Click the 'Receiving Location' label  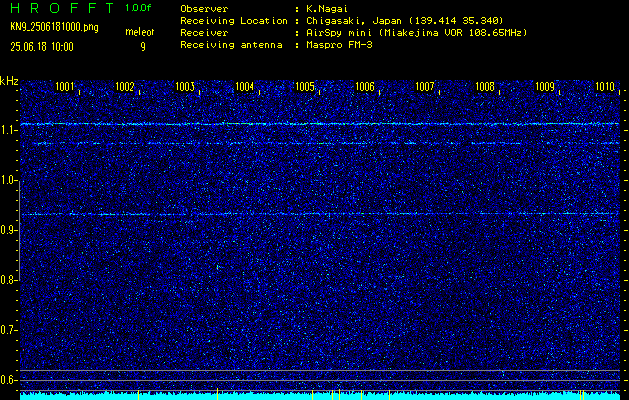(234, 21)
